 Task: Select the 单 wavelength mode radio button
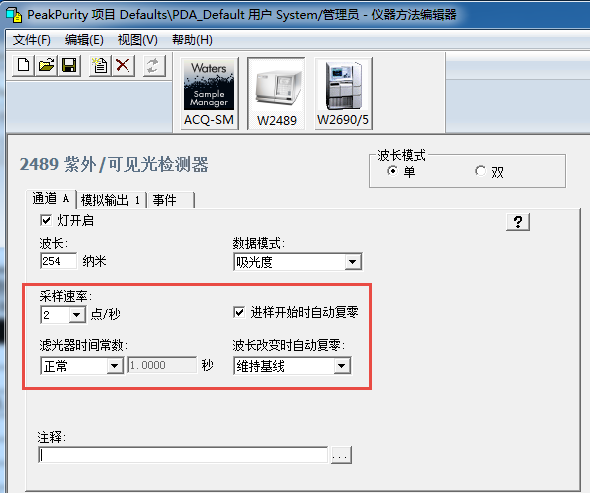click(392, 172)
